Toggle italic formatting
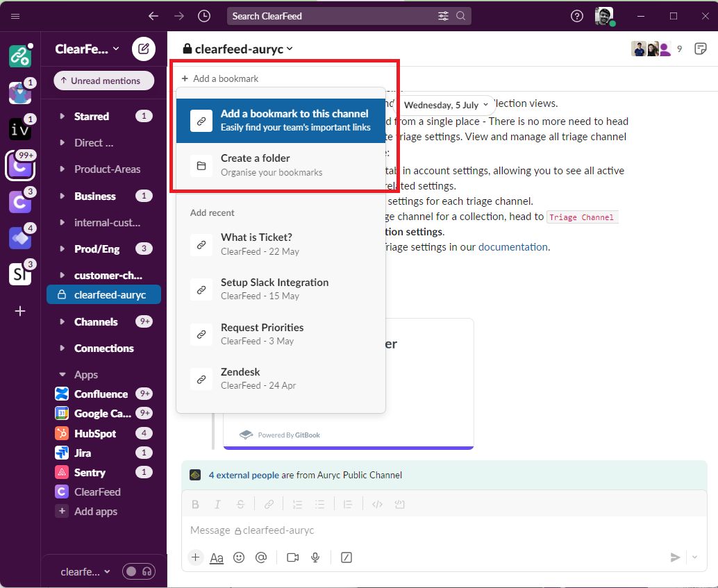Screen dimensions: 718x588 click(x=217, y=504)
